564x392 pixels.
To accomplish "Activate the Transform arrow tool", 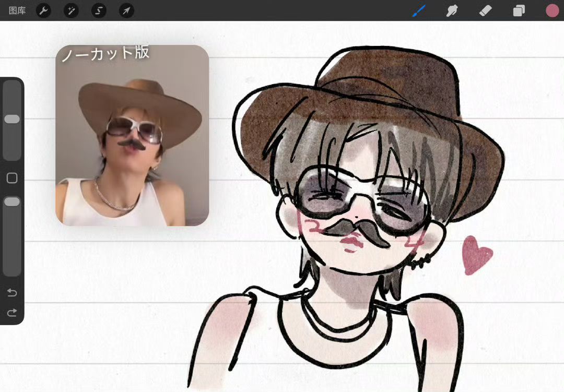I will [126, 10].
